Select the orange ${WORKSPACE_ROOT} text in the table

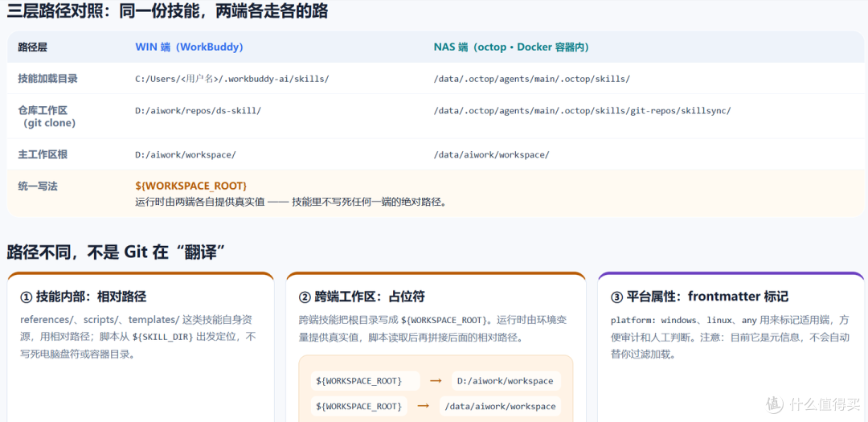coord(191,186)
